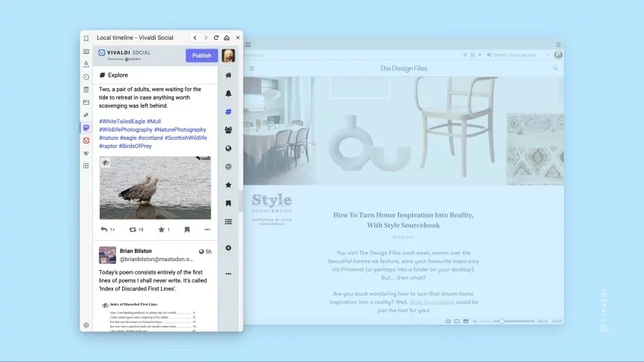Bookmark the eagle post

click(187, 230)
